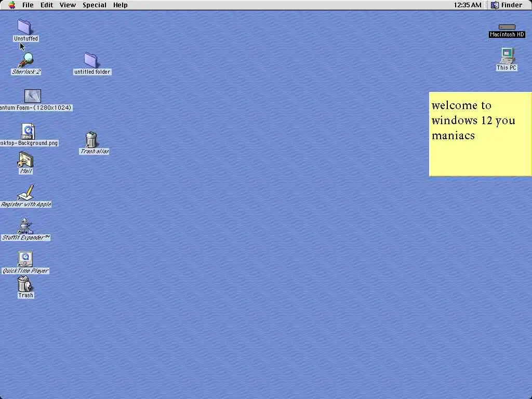Image resolution: width=532 pixels, height=399 pixels.
Task: Open the View menu
Action: (x=68, y=5)
